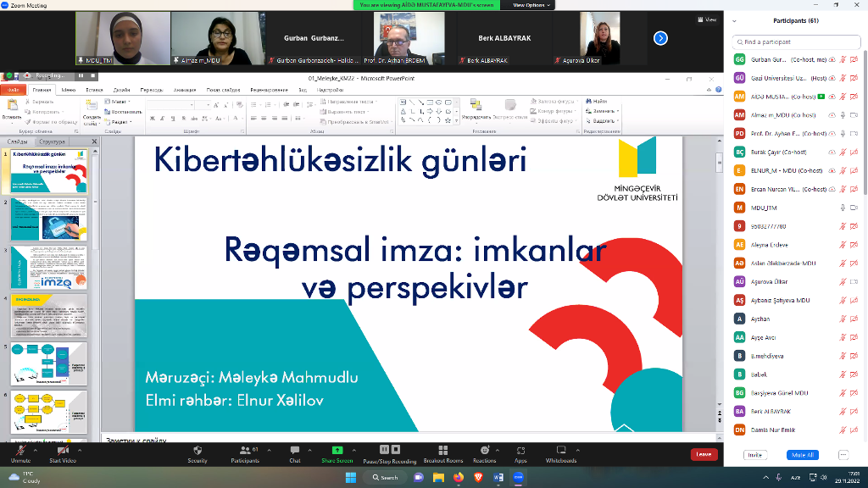Toggle Start Video camera button
868x488 pixels.
[x=63, y=451]
